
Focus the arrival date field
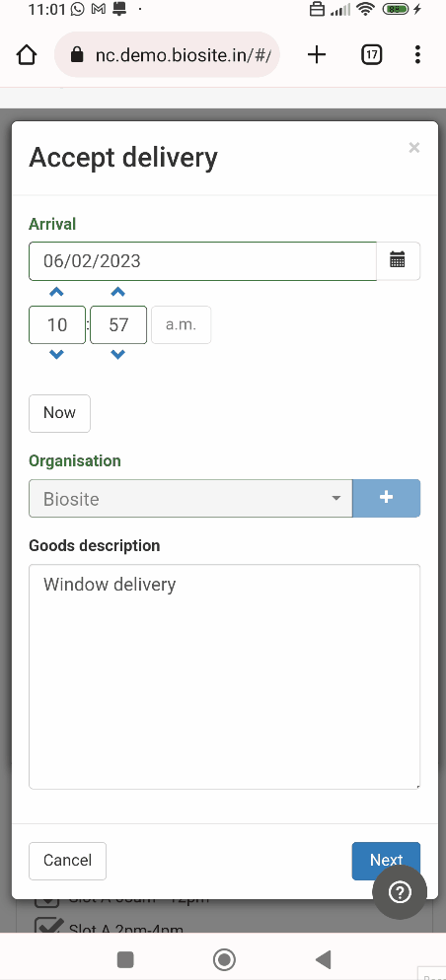[202, 260]
